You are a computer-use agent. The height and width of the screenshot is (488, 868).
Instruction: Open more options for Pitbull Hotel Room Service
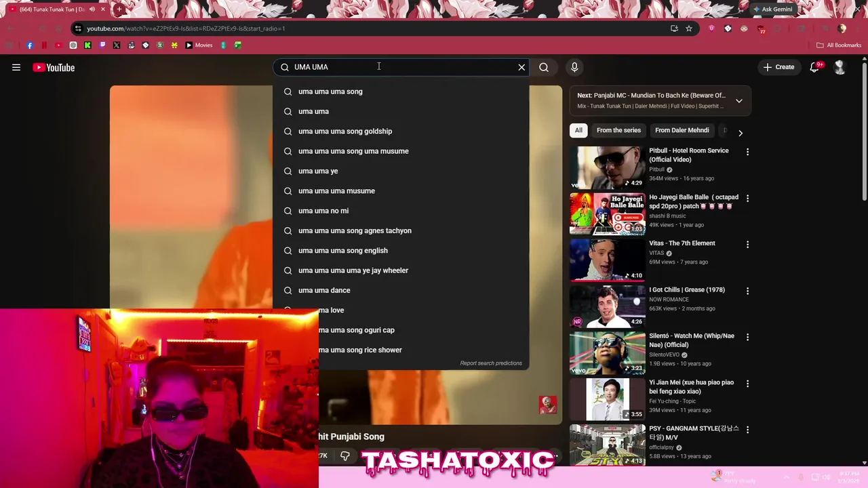(747, 152)
